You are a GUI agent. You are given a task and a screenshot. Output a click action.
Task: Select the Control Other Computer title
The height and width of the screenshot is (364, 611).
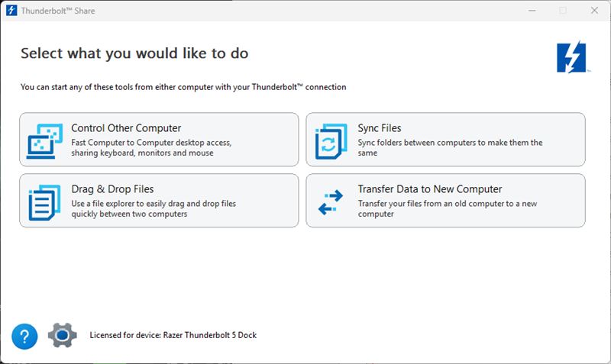(x=126, y=128)
